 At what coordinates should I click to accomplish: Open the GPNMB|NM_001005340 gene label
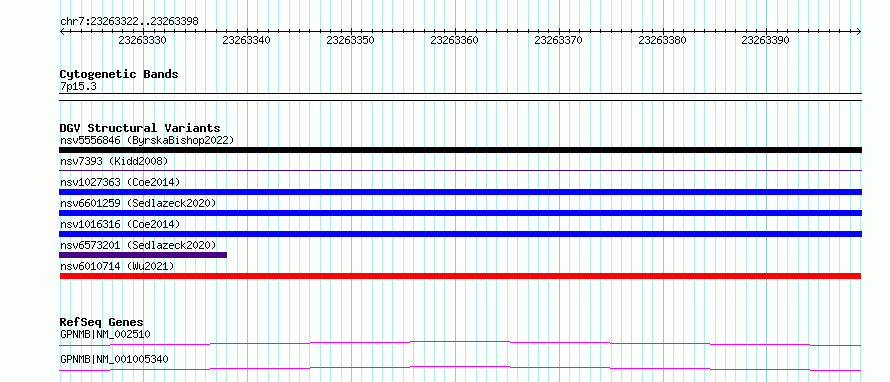(x=114, y=359)
